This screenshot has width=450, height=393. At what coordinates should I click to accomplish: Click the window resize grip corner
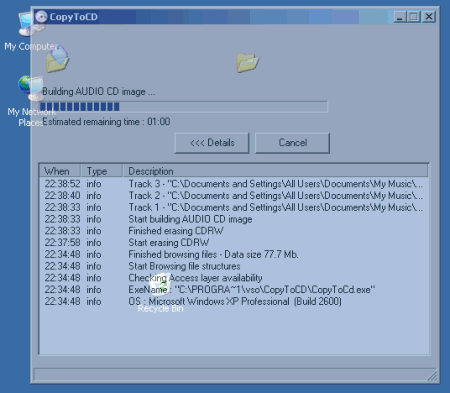coord(432,376)
